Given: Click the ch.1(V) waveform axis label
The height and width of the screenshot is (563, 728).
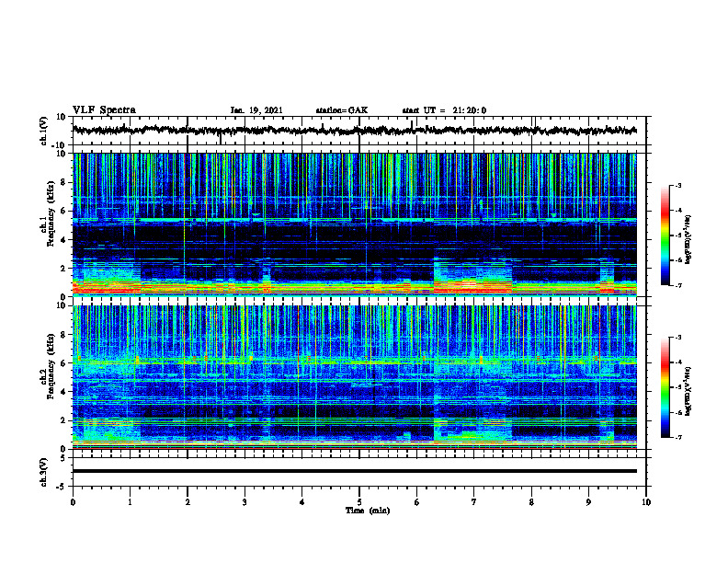Looking at the screenshot, I should tap(44, 131).
